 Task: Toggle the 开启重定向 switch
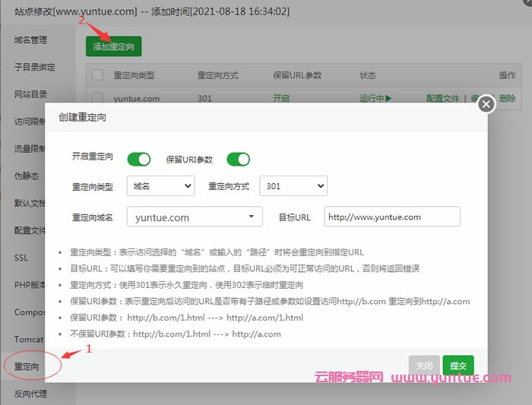[139, 159]
